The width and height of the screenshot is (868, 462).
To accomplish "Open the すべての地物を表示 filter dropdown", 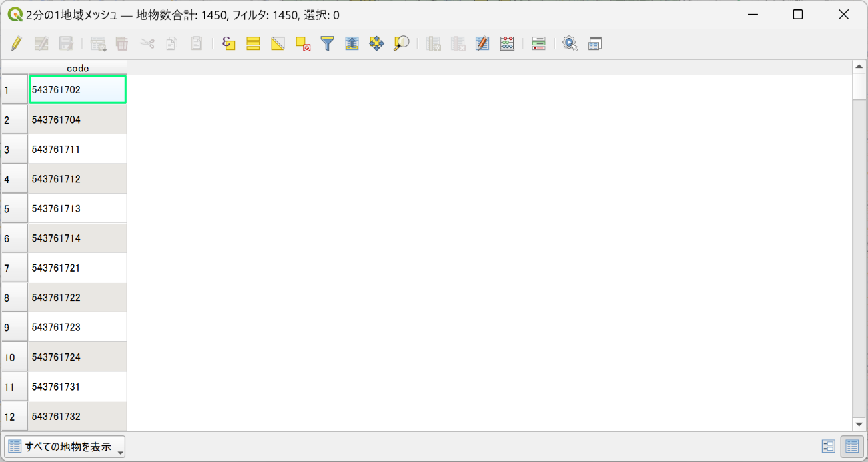I will click(x=65, y=447).
